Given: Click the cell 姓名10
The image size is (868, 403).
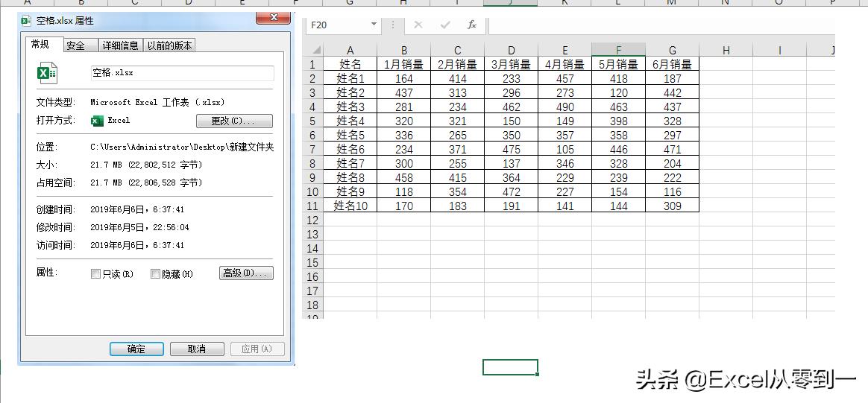Looking at the screenshot, I should point(350,206).
